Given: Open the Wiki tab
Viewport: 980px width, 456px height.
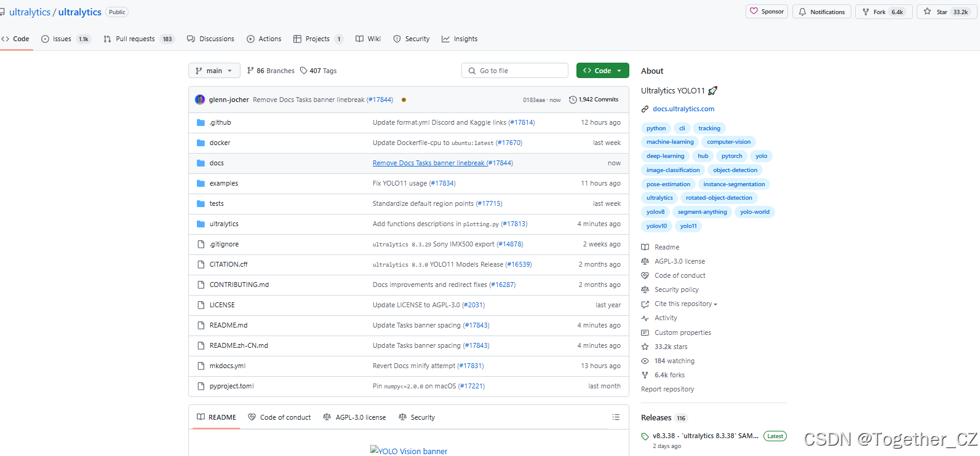Looking at the screenshot, I should point(368,39).
